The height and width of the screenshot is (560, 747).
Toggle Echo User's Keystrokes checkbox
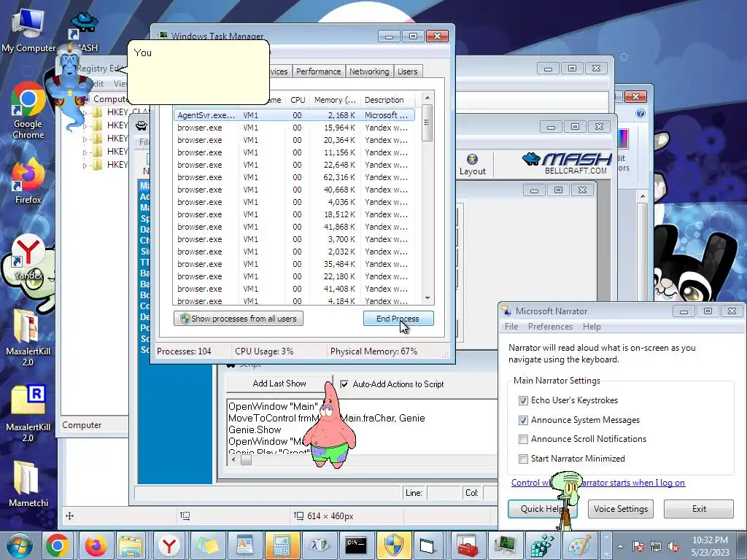pos(523,400)
